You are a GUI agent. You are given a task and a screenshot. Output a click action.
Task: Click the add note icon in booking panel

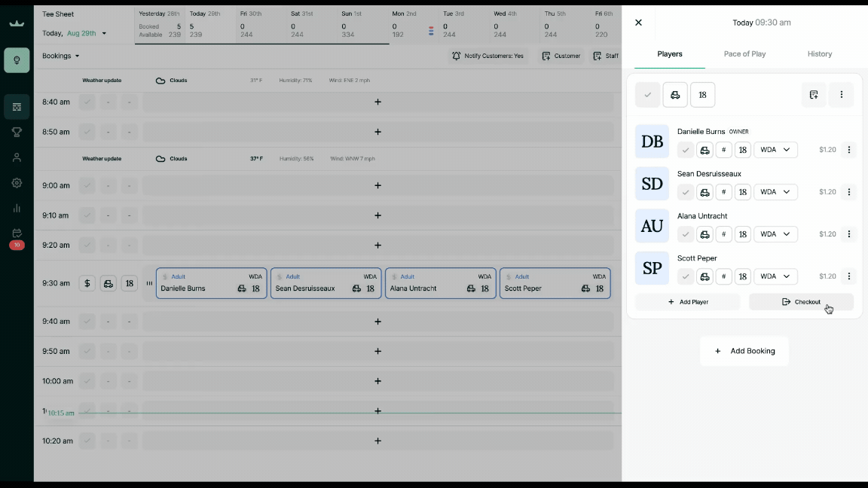click(814, 95)
